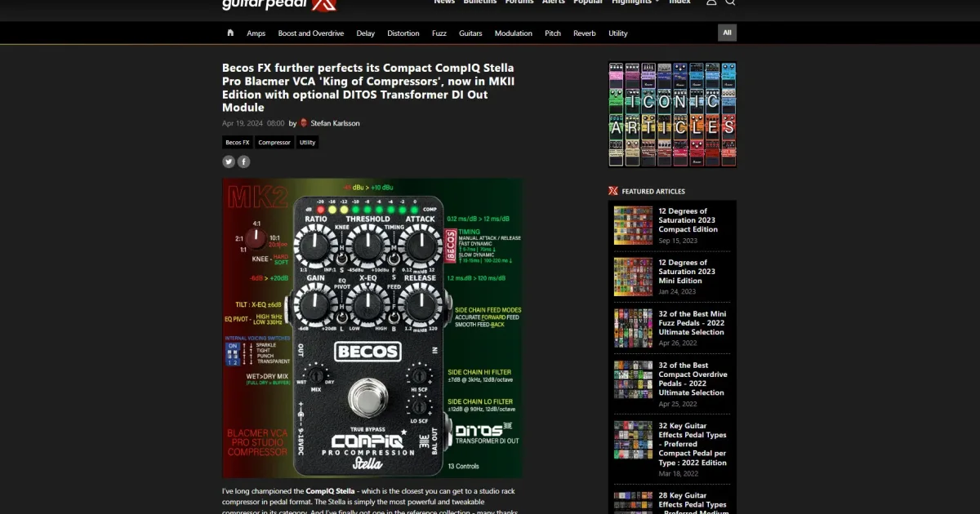The width and height of the screenshot is (980, 514).
Task: Select the Modulation category tab
Action: point(513,33)
